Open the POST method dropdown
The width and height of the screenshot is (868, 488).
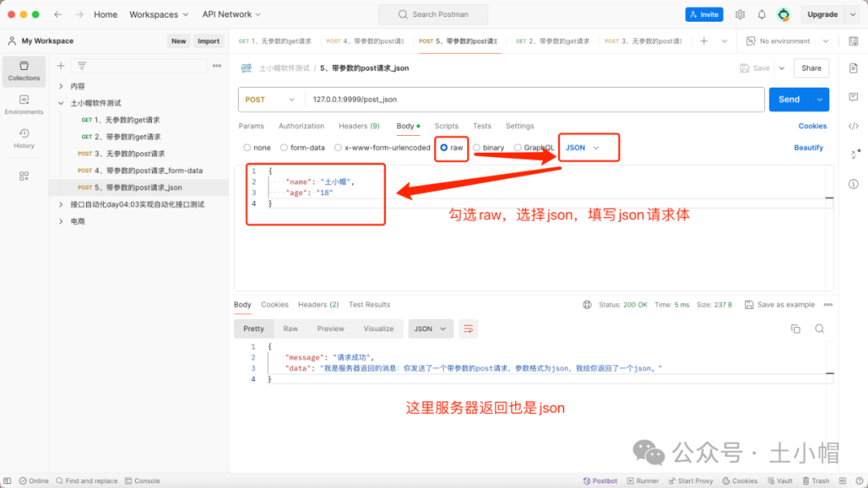270,100
